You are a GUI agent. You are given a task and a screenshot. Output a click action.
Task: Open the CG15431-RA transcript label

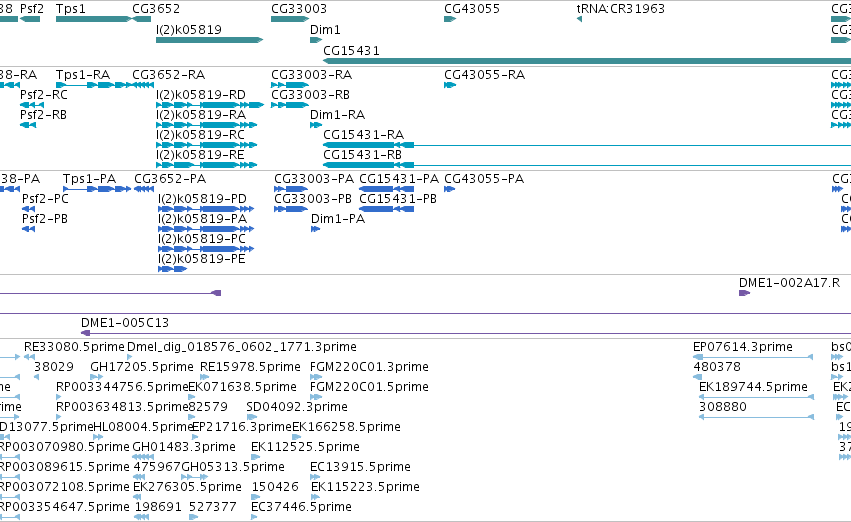(364, 135)
